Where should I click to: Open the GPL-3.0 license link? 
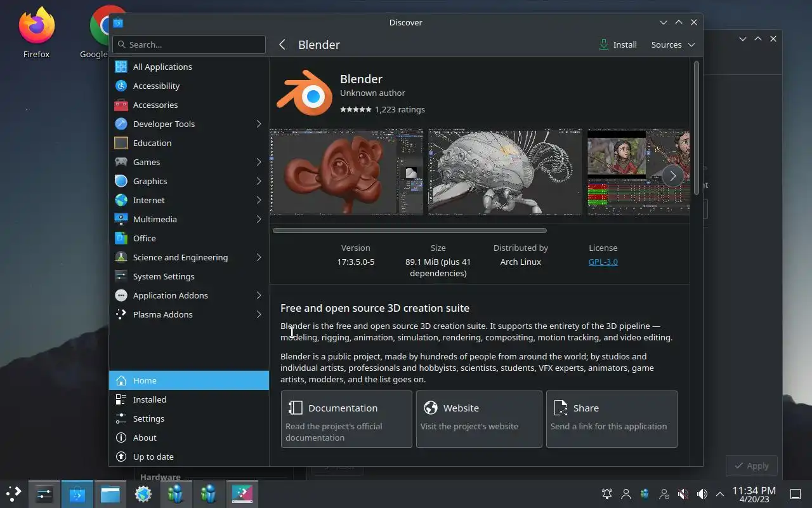[603, 262]
